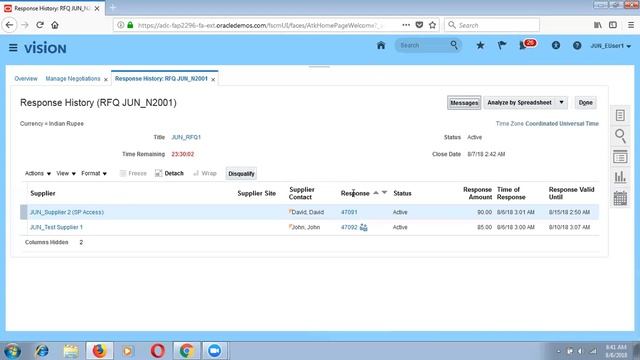640x360 pixels.
Task: Open Windows Start button
Action: pos(12,351)
